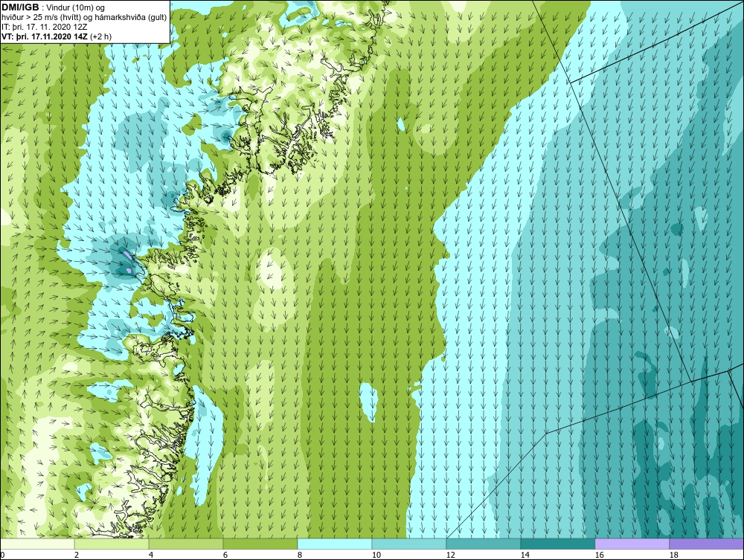This screenshot has height=560, width=744.
Task: Click the 'hviður > 25 m/s' description line
Action: click(83, 18)
